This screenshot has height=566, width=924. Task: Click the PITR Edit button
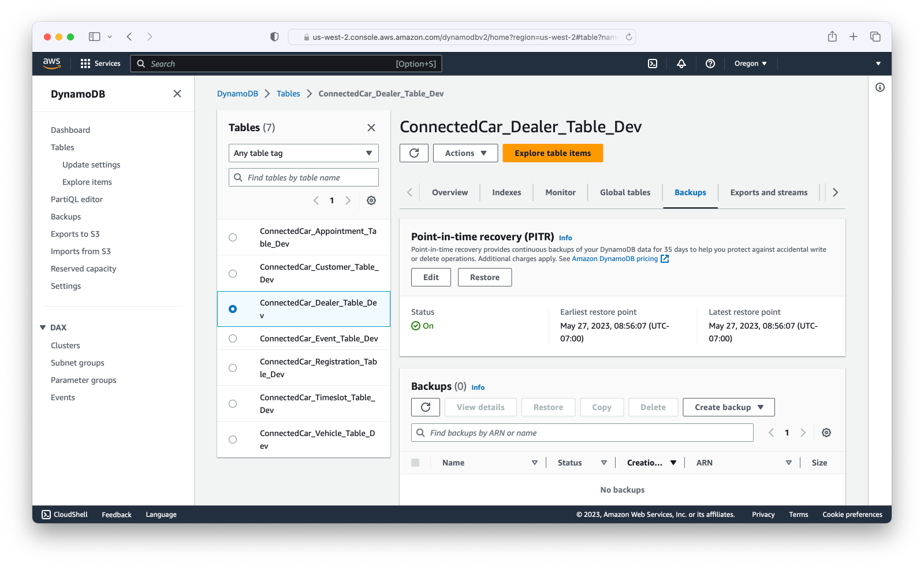pyautogui.click(x=431, y=277)
